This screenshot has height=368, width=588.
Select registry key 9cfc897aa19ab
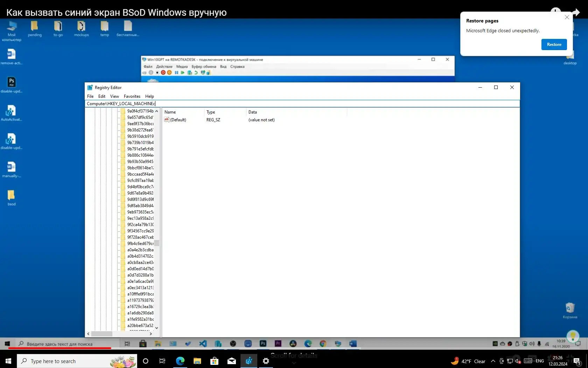click(137, 180)
